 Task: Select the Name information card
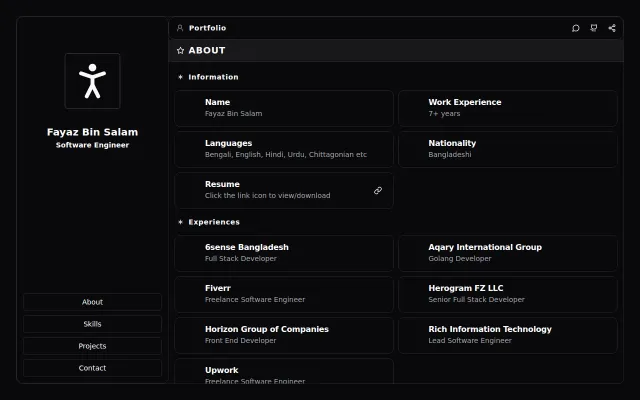point(284,109)
